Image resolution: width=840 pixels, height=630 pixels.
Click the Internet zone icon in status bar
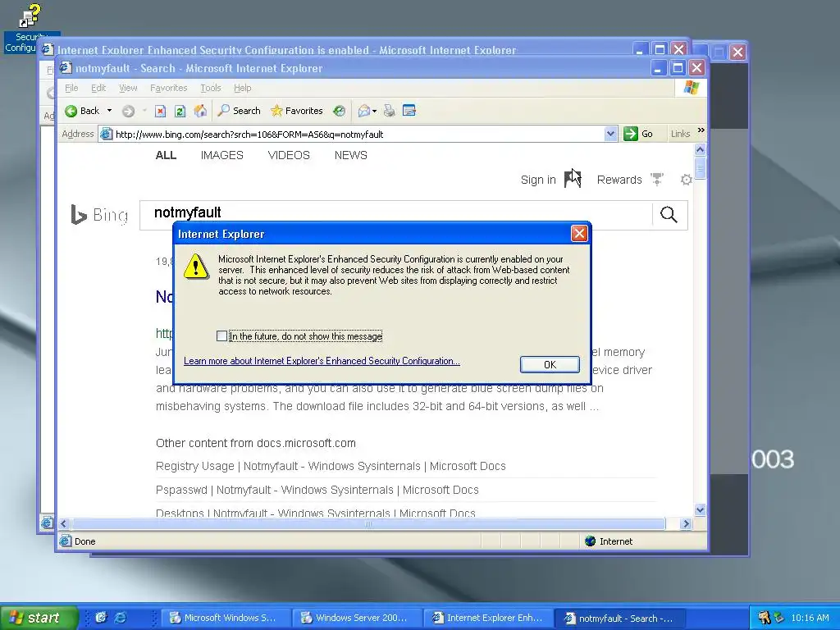pyautogui.click(x=591, y=541)
